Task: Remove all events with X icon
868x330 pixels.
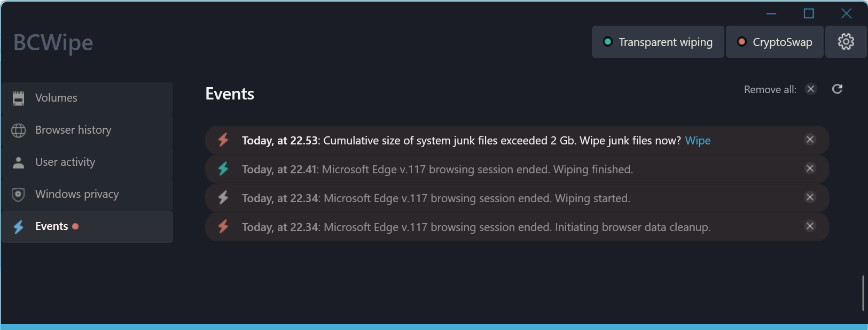Action: [811, 89]
